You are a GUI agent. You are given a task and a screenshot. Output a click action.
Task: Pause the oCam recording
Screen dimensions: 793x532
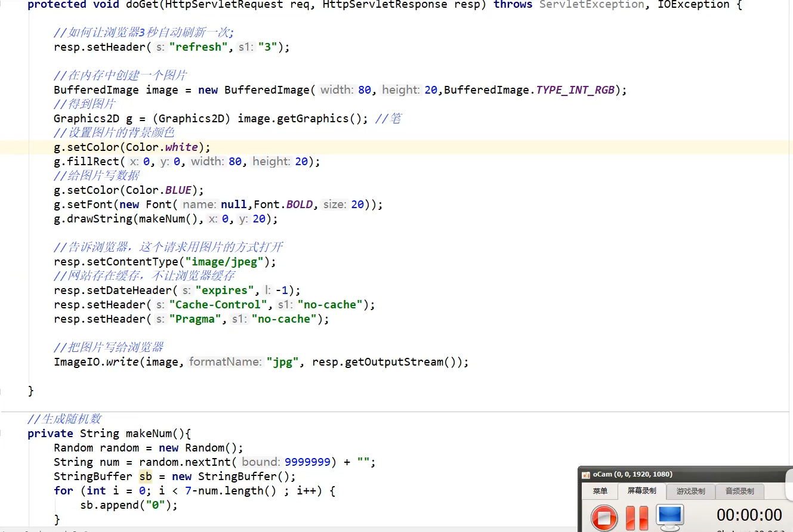point(637,517)
